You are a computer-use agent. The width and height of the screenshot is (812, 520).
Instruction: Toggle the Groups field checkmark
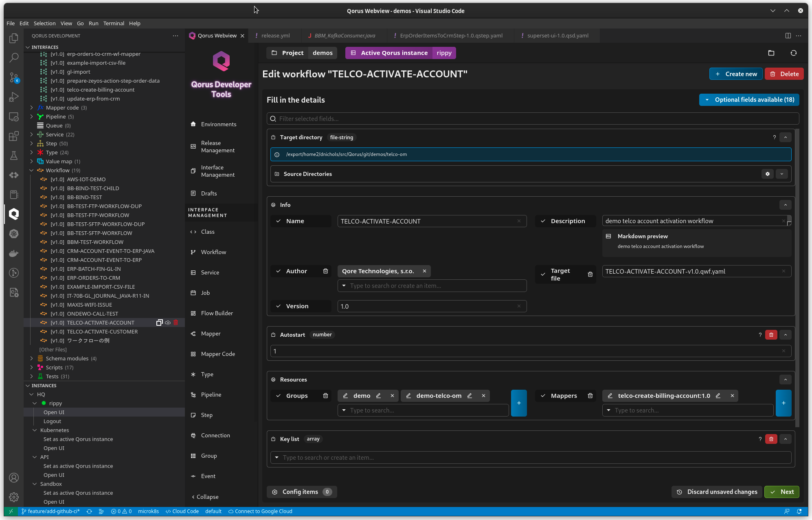tap(279, 396)
